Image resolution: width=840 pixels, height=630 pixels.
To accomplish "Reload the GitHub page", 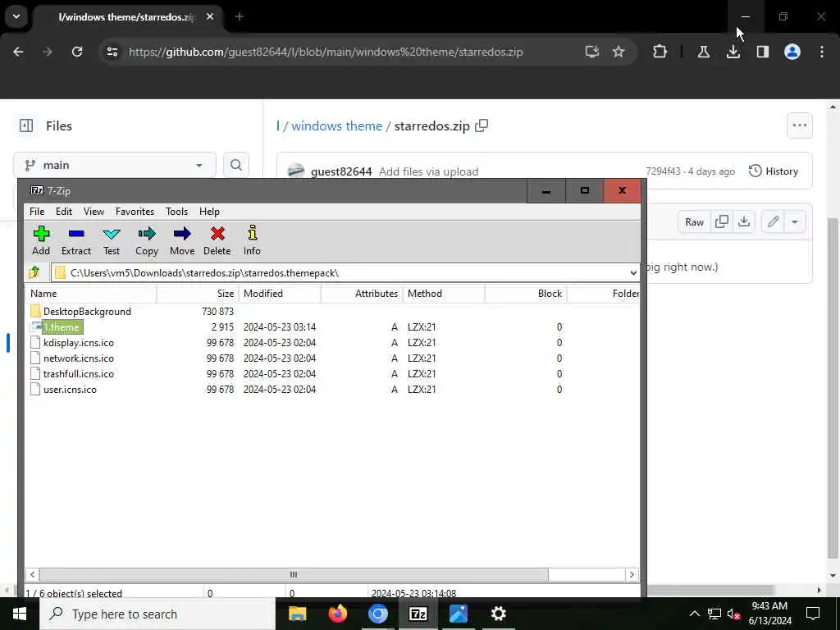I will 77,52.
